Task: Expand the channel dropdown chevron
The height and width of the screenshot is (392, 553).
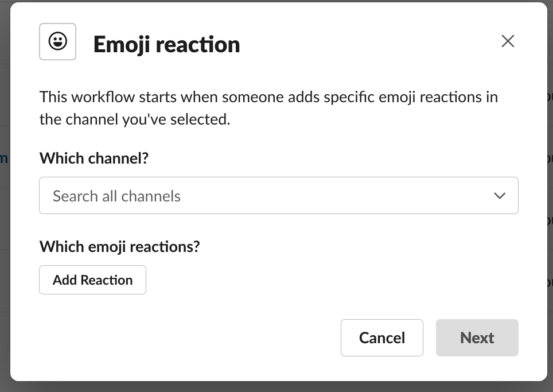Action: click(500, 196)
